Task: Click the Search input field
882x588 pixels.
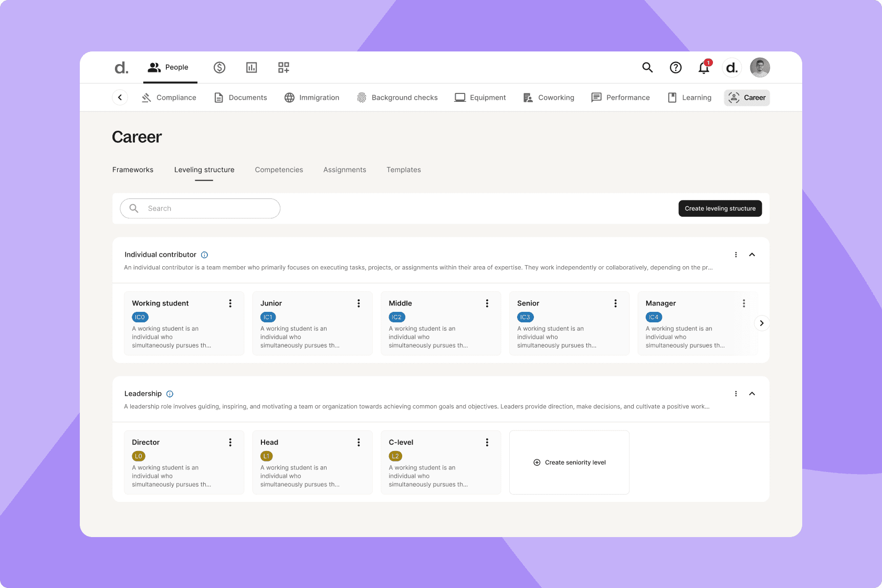Action: point(200,208)
